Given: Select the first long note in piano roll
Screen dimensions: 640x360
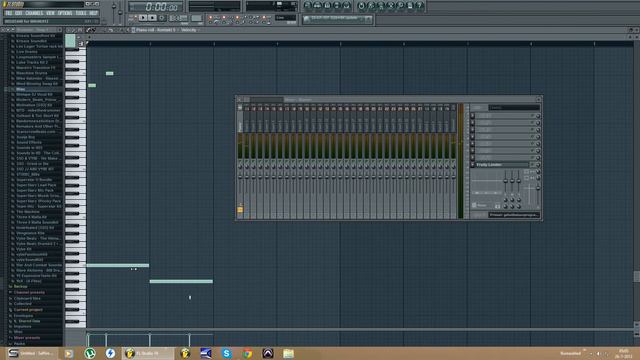Looking at the screenshot, I should click(x=118, y=265).
